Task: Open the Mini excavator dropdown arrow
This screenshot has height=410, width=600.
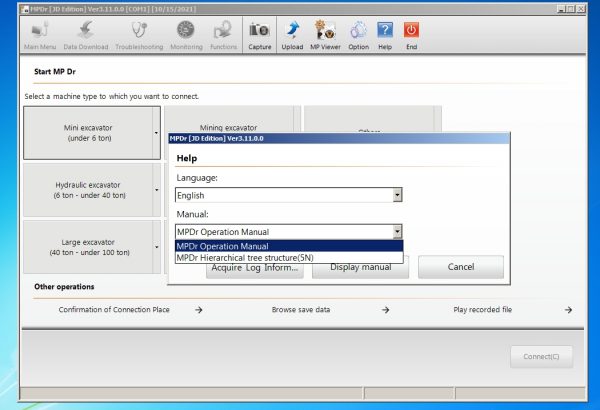Action: point(157,133)
